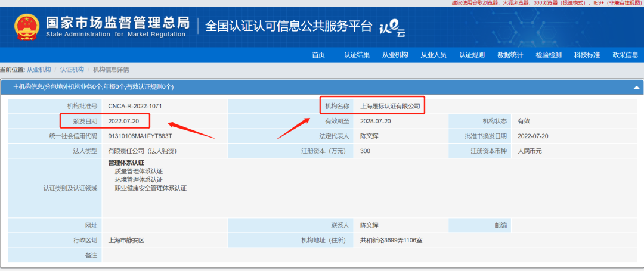Screen dimensions: 644x271
Task: Click the 职业健康安全管理体系认证 entry
Action: coord(151,189)
